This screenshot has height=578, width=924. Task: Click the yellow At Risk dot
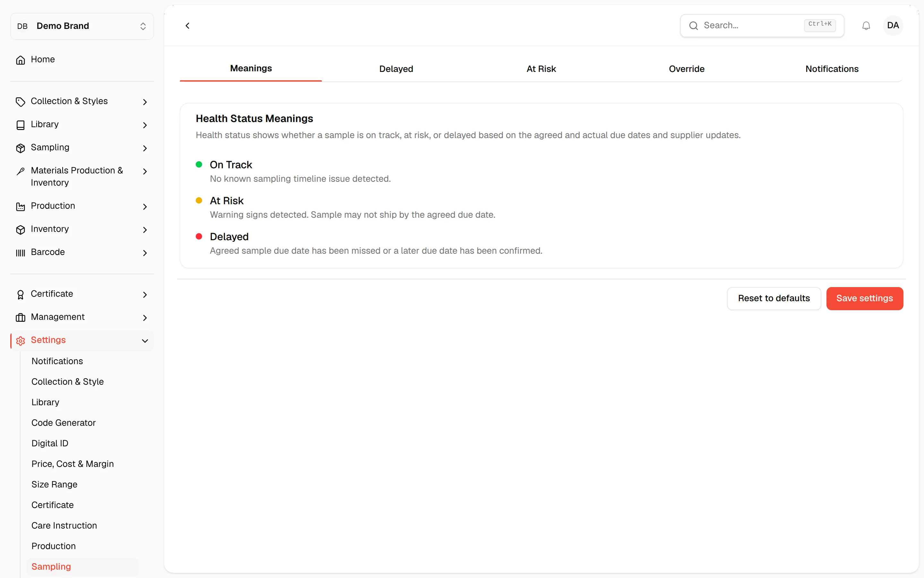point(199,200)
